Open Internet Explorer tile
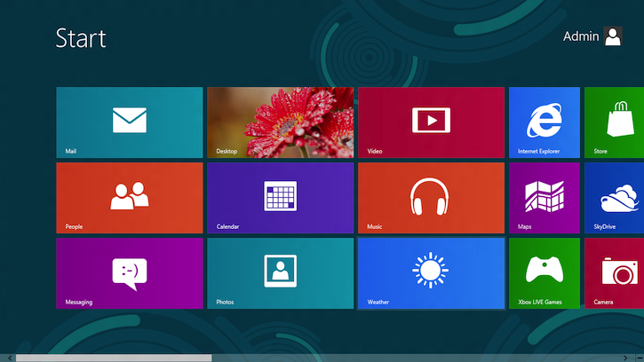Viewport: 644px width, 362px height. [544, 122]
